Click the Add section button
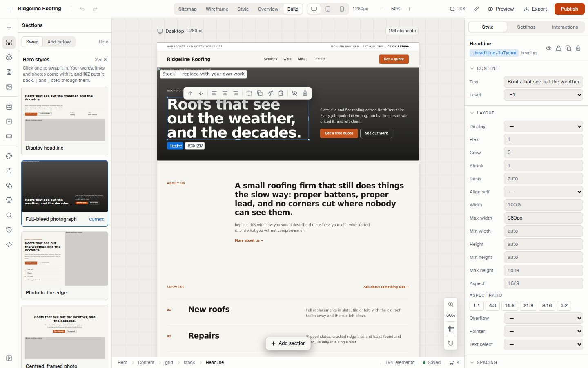 [x=288, y=343]
